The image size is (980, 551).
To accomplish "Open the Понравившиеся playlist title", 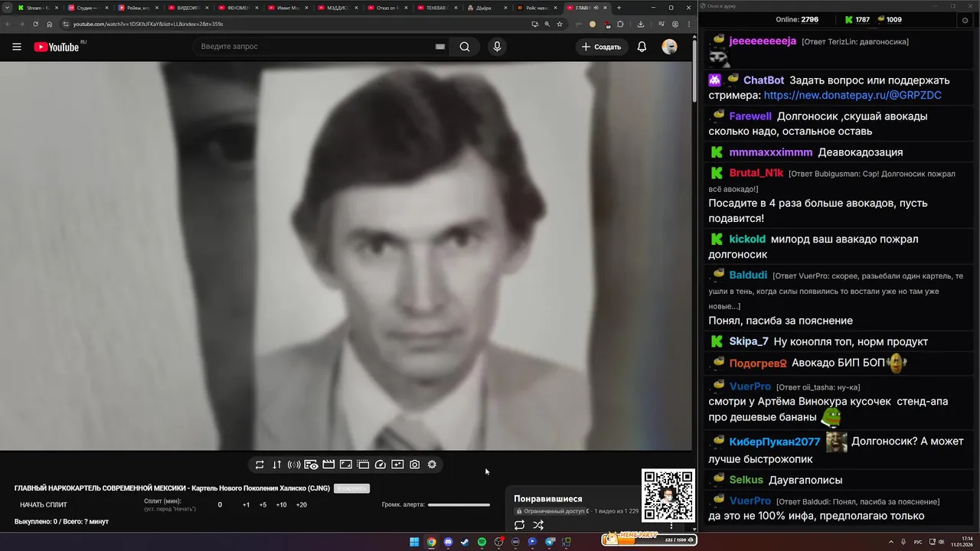I will point(547,499).
